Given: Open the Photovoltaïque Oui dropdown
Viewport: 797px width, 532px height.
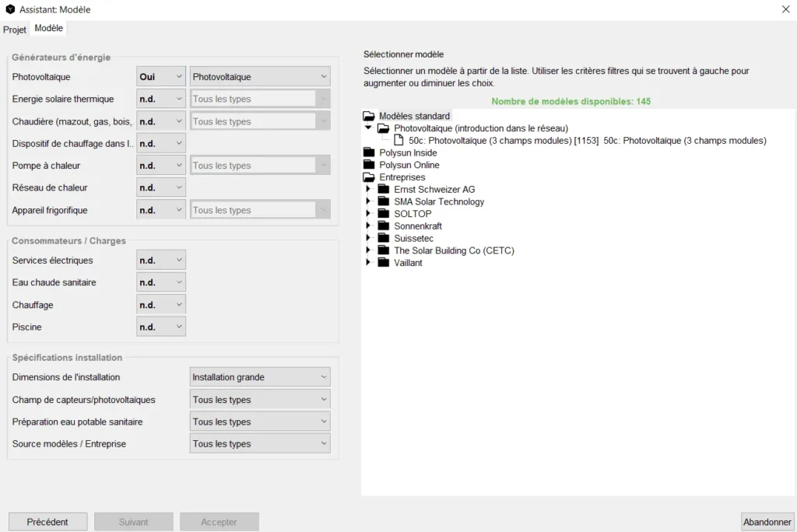Looking at the screenshot, I should (x=161, y=77).
